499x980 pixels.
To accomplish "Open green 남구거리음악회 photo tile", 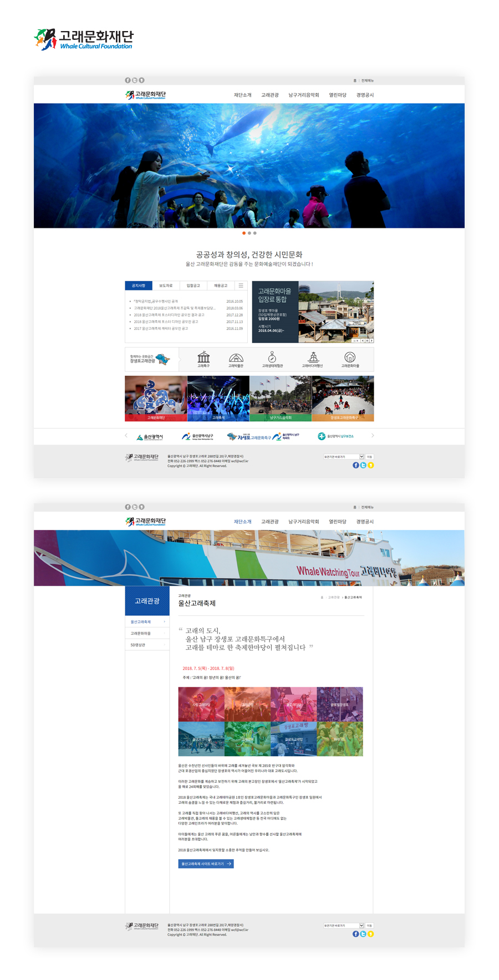I will (x=281, y=399).
